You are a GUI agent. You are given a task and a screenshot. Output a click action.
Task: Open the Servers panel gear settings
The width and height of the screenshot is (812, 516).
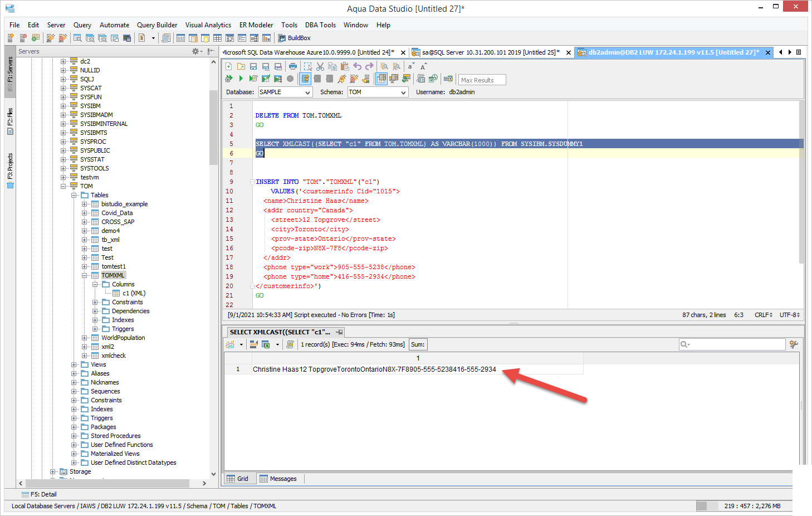[196, 51]
